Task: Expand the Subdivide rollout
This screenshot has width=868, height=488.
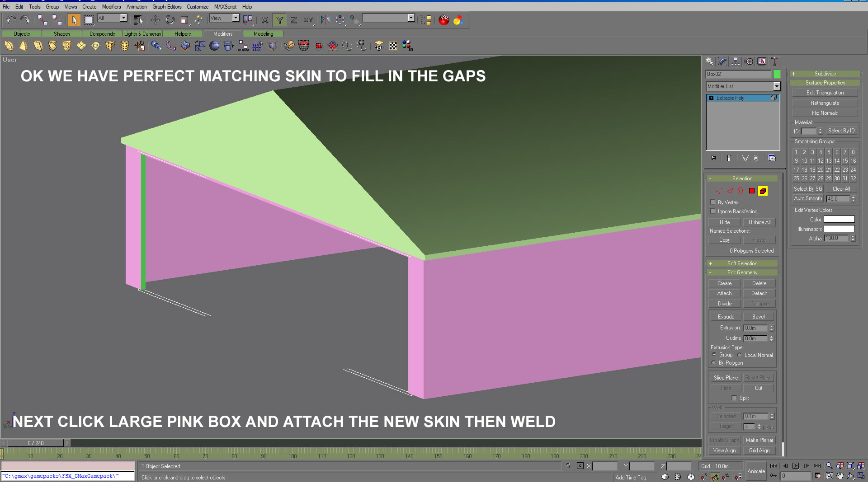Action: tap(825, 74)
